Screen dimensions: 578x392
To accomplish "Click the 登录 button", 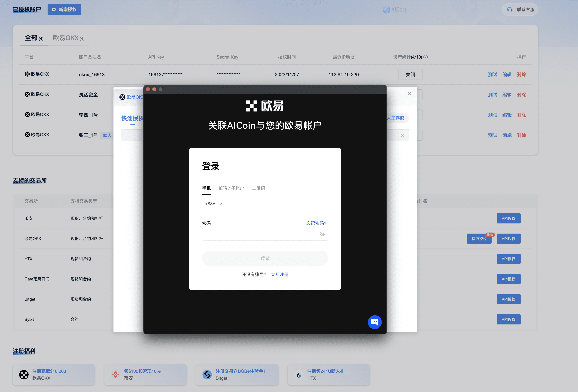I will point(265,258).
